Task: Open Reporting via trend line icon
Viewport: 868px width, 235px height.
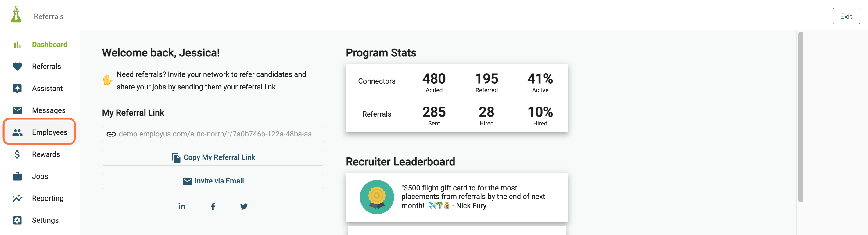Action: pyautogui.click(x=17, y=198)
